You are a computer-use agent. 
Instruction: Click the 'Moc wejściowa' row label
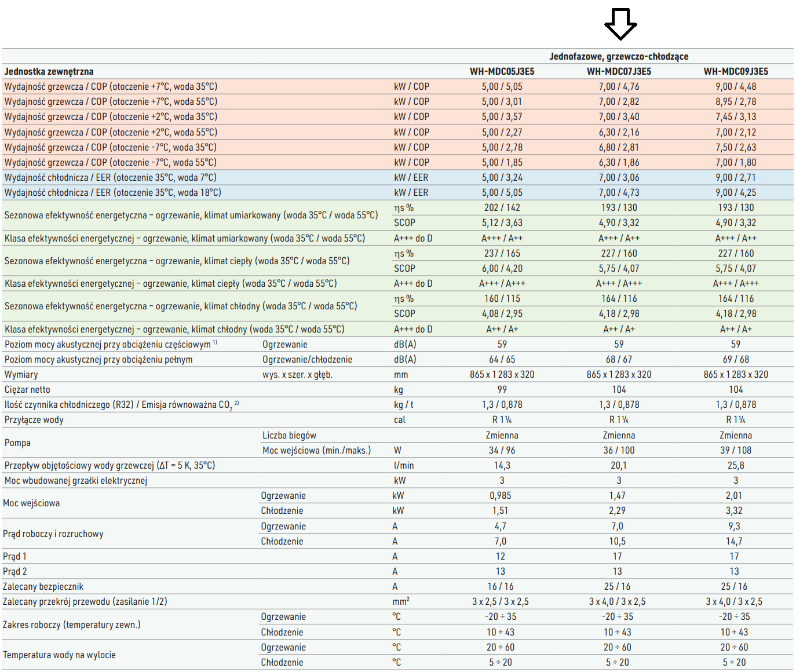tap(31, 503)
